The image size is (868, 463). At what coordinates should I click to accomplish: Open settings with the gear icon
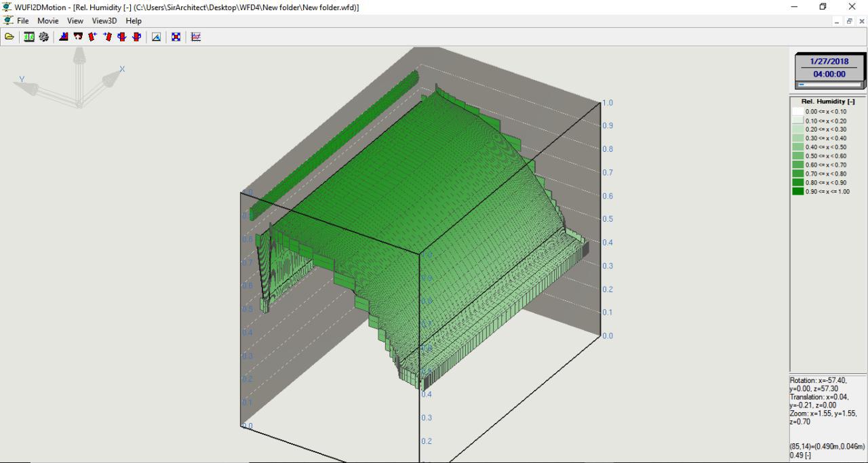43,37
